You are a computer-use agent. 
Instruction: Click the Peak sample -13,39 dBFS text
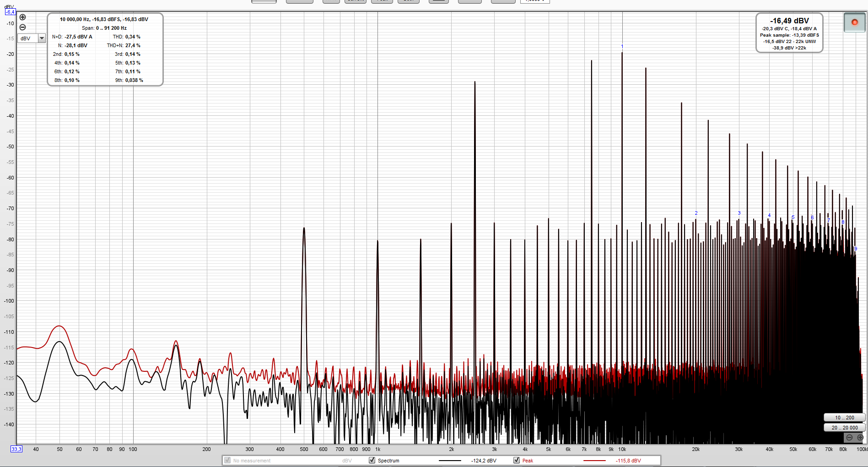click(789, 35)
